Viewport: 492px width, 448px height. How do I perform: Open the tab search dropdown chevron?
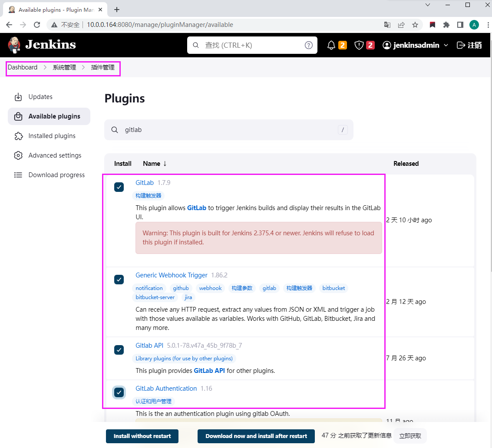(x=427, y=5)
